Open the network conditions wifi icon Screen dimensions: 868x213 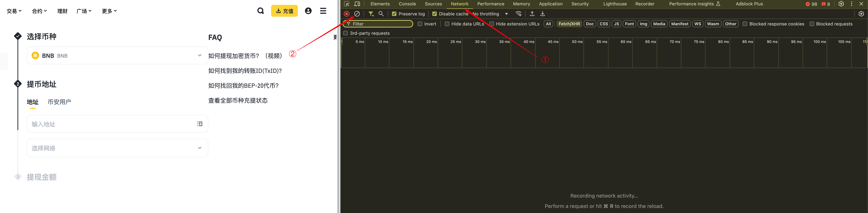(519, 14)
